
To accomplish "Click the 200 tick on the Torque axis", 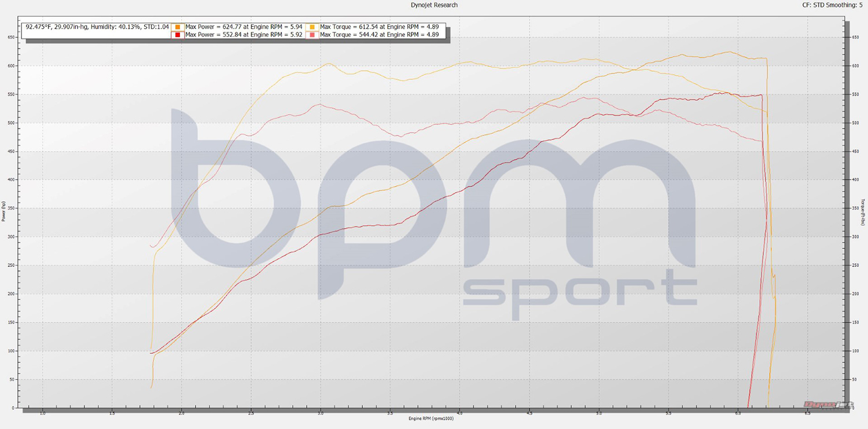I will coord(855,294).
